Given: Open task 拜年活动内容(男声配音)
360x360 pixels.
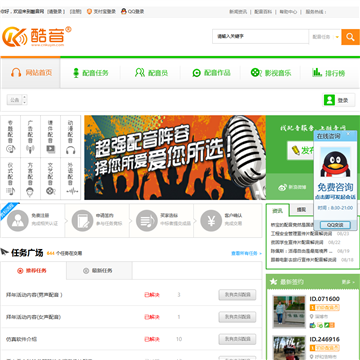Looking at the screenshot, I should click(x=34, y=295).
